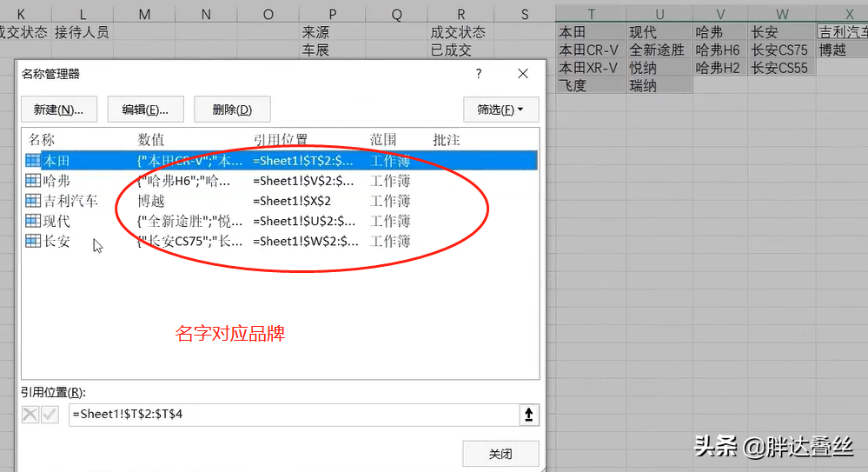Screen dimensions: 868x472
Task: Select column U header in the spreadsheet
Action: (659, 15)
